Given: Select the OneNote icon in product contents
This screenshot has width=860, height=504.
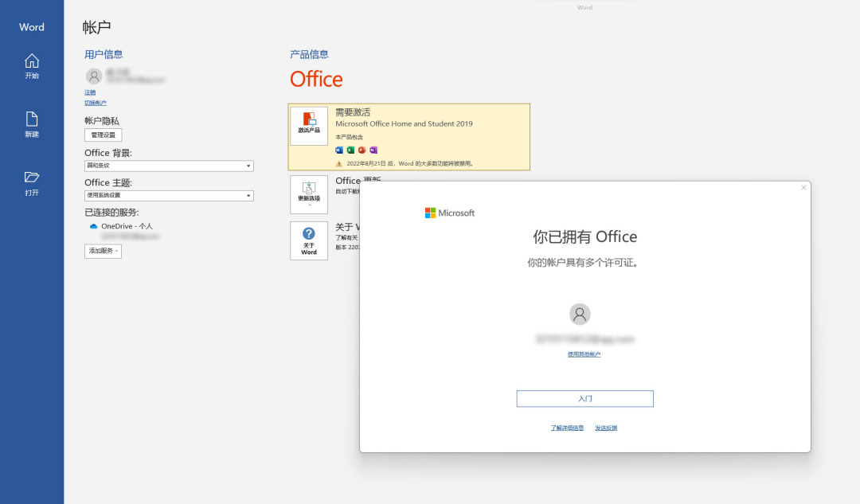Looking at the screenshot, I should pyautogui.click(x=374, y=150).
